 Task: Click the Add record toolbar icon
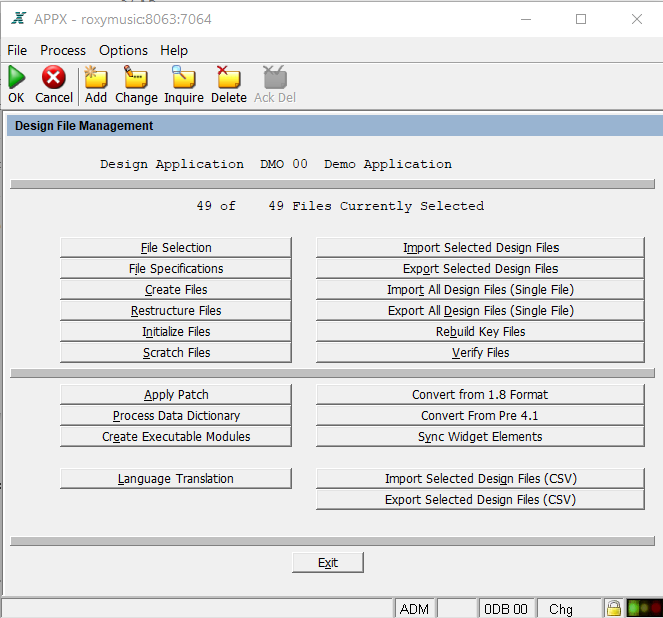[x=96, y=77]
